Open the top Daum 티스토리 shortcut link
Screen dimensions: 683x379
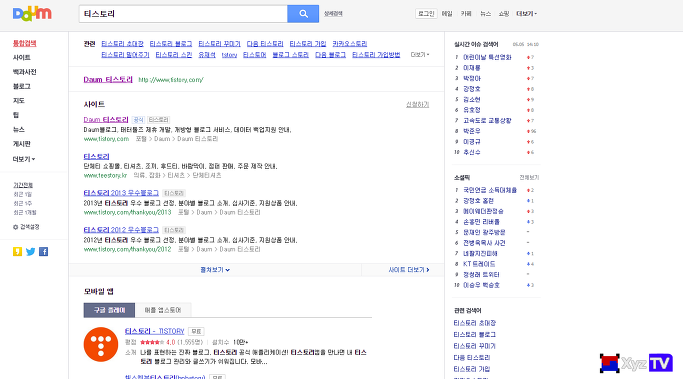point(108,79)
